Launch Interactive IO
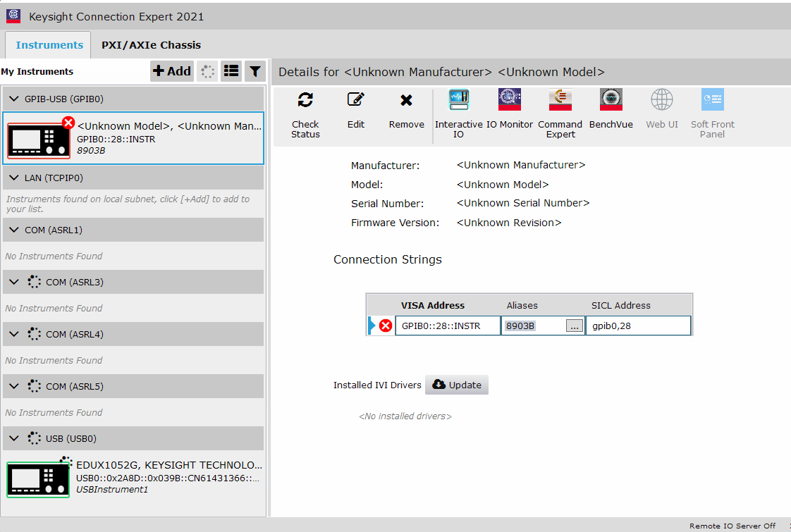 [x=458, y=99]
